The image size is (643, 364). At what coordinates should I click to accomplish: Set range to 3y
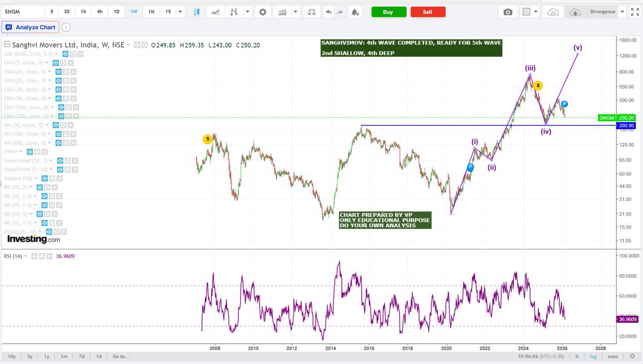tap(29, 357)
